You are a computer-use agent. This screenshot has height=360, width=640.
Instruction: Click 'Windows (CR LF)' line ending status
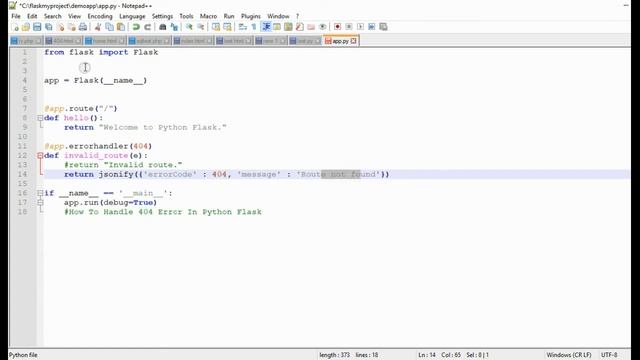click(569, 355)
